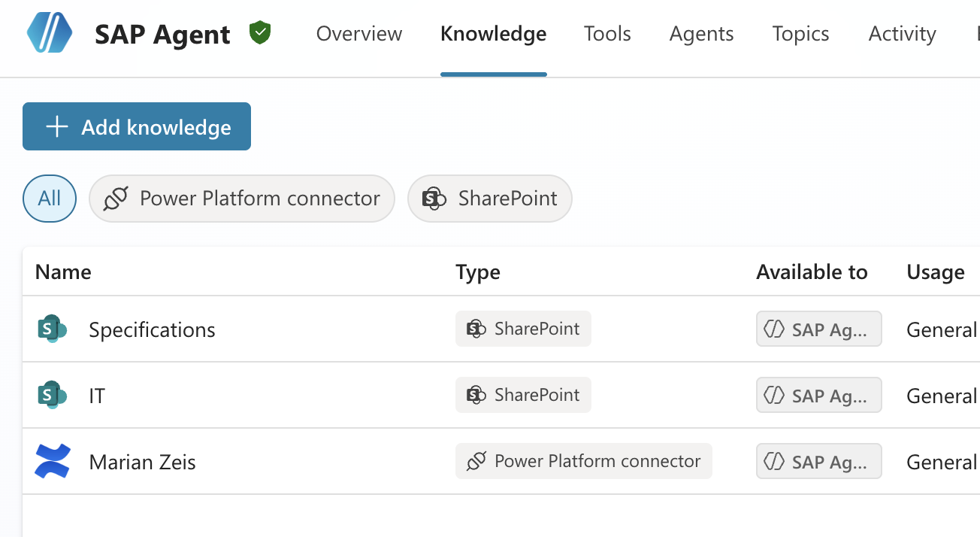The height and width of the screenshot is (537, 980).
Task: Click the SharePoint icon beside IT
Action: [52, 396]
